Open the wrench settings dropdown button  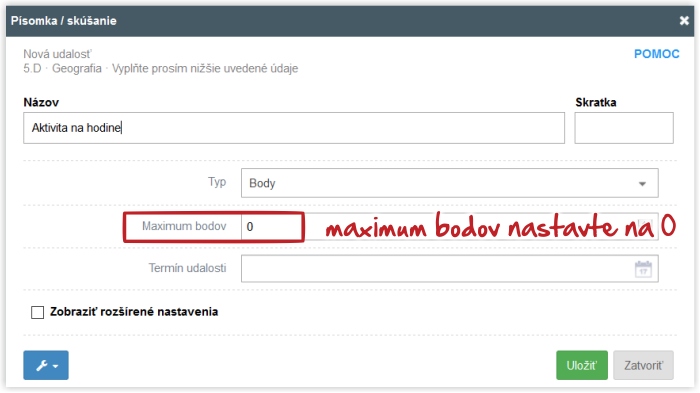coord(46,365)
